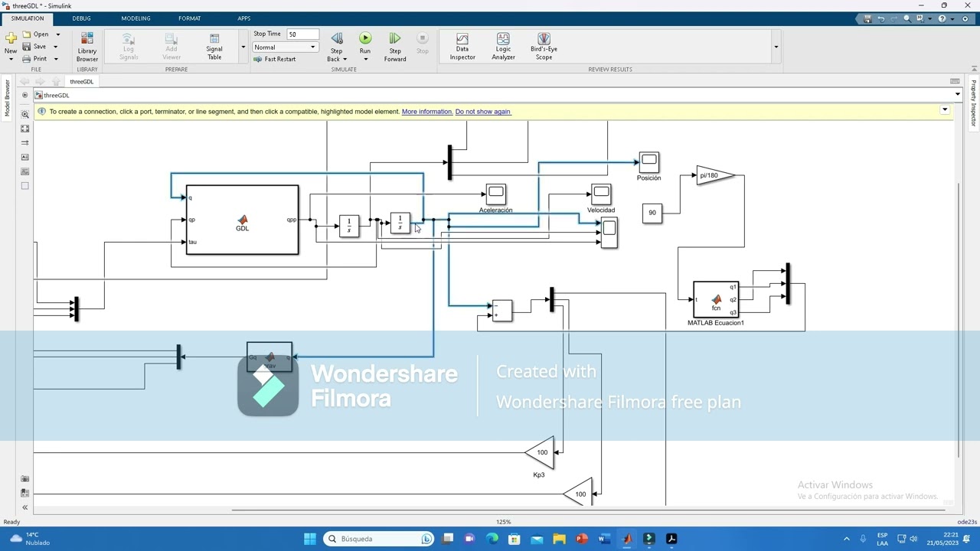Expand the Prepare gallery dropdown arrow

243,47
